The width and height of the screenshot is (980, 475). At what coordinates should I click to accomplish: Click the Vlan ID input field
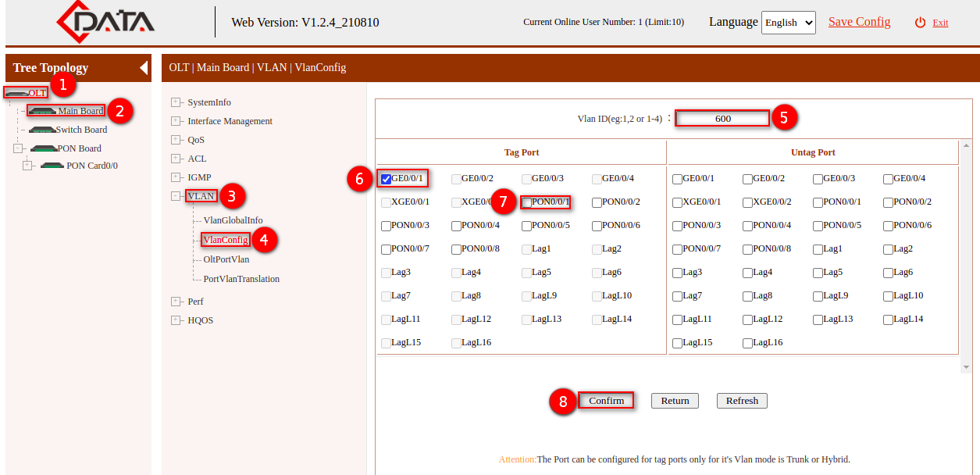click(722, 117)
